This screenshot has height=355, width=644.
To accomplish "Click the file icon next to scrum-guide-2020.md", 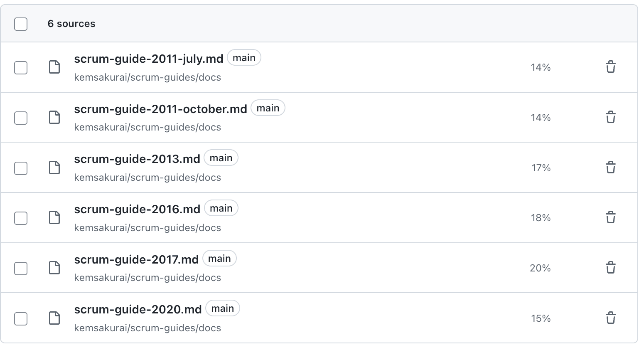I will coord(54,318).
